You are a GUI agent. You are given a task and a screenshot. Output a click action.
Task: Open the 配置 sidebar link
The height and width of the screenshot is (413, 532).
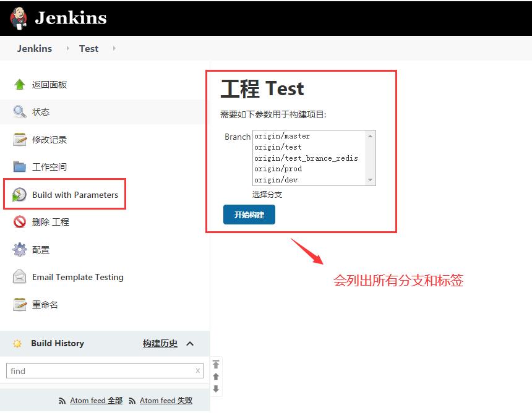tap(41, 250)
